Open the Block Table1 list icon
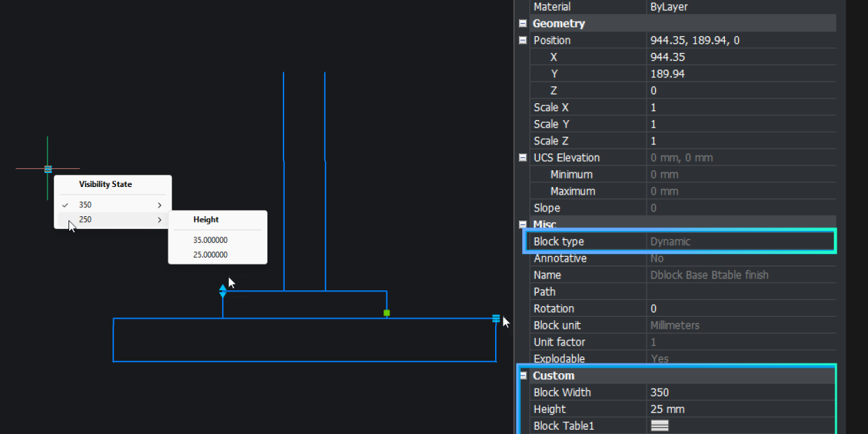Image resolution: width=868 pixels, height=434 pixels. pos(659,426)
